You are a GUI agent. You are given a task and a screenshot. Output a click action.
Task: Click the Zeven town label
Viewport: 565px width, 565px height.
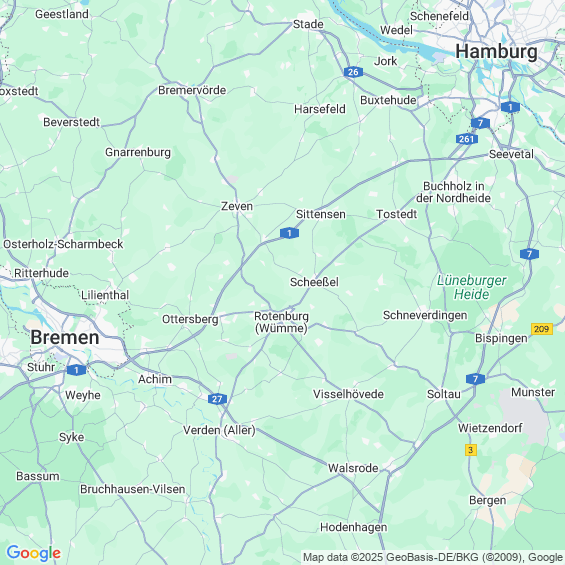[x=237, y=206]
